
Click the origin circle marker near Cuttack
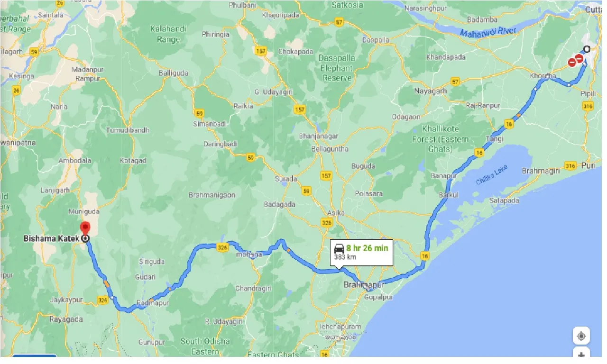click(x=587, y=49)
